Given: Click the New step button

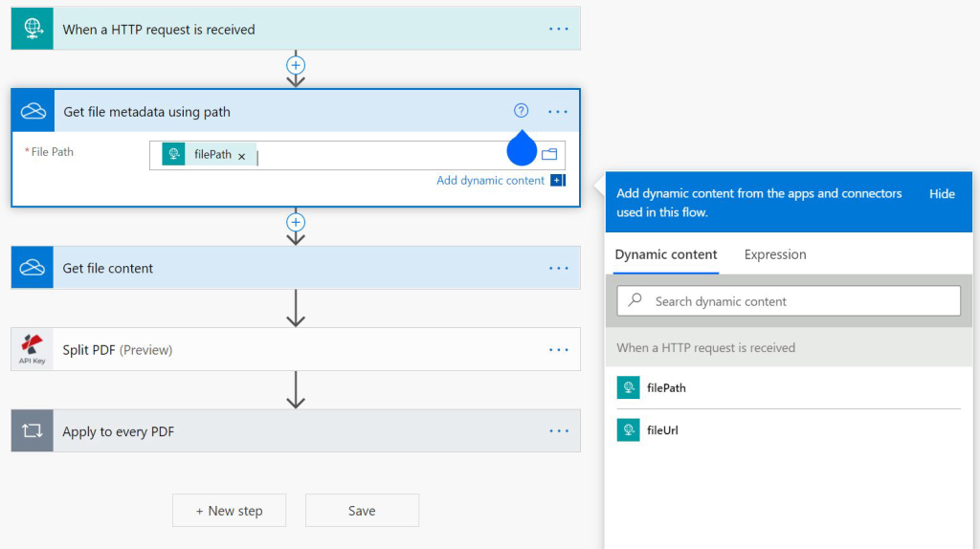Looking at the screenshot, I should pos(230,511).
